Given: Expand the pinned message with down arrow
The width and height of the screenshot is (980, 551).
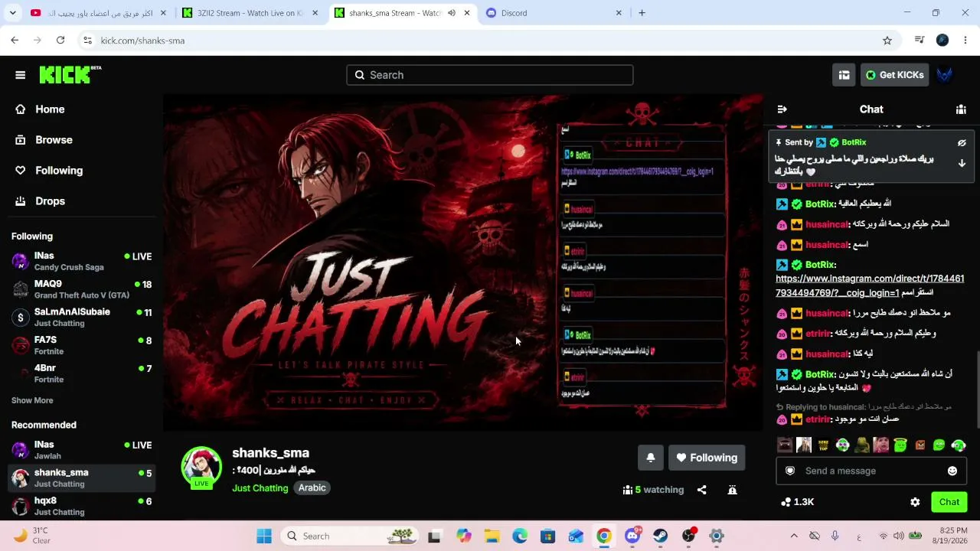Looking at the screenshot, I should [x=962, y=163].
